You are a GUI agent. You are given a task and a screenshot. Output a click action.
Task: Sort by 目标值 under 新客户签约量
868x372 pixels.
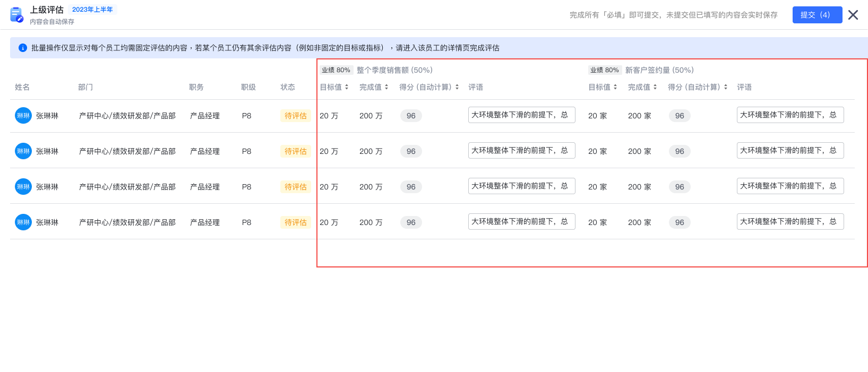click(x=615, y=87)
